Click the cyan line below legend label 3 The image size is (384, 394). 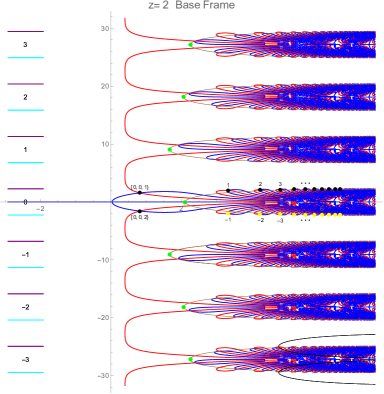click(x=26, y=58)
